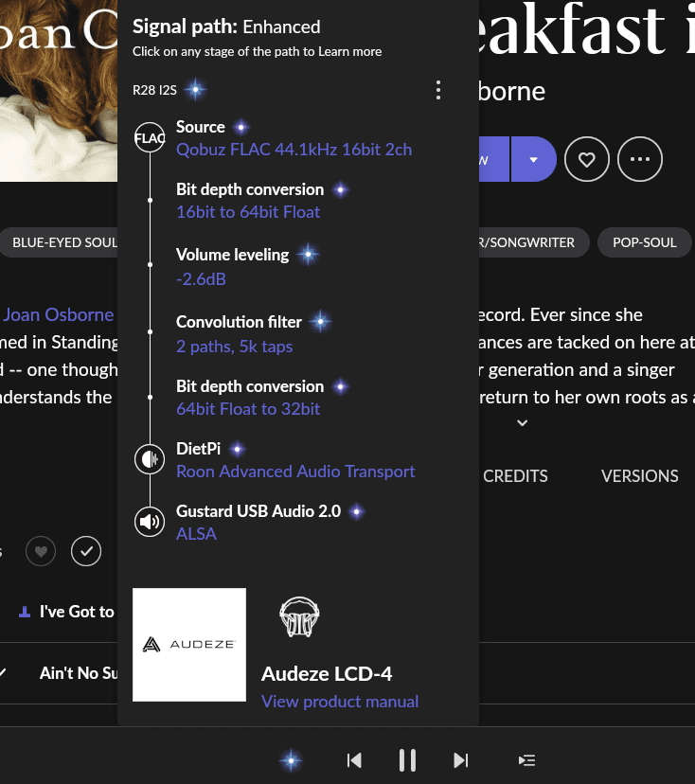Switch to the VERSIONS tab
Viewport: 695px width, 784px height.
[x=639, y=476]
